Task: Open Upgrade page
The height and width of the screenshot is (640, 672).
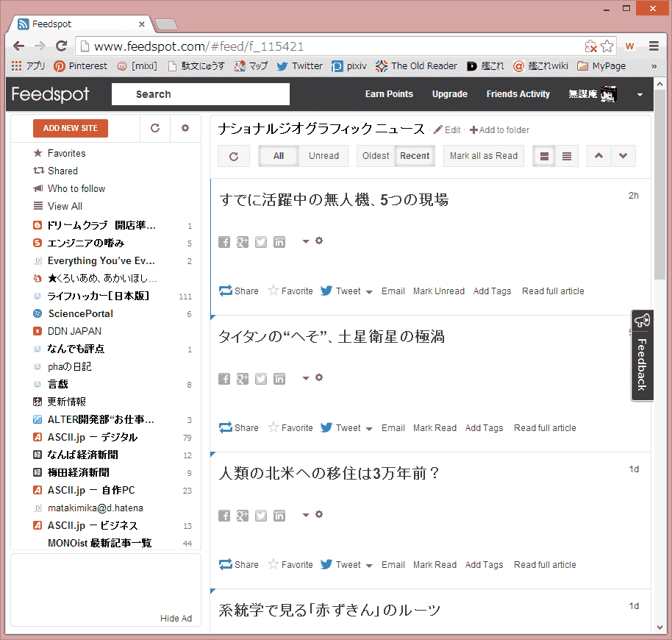Action: [x=449, y=94]
